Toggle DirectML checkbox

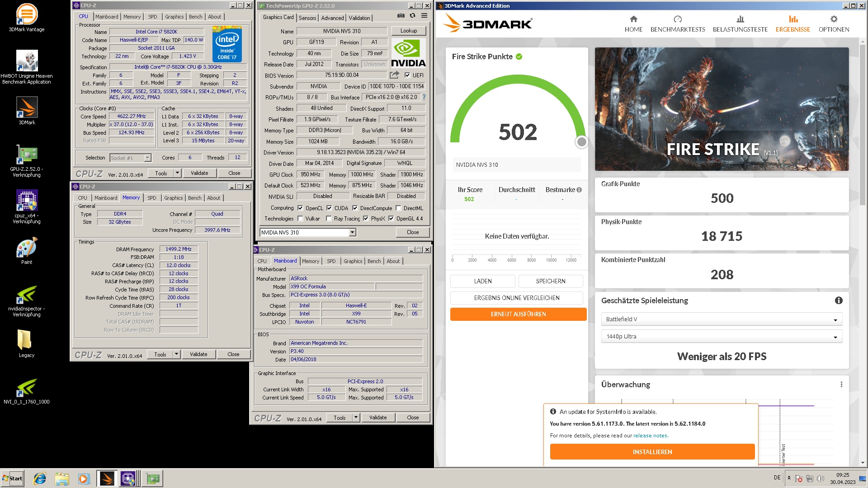(x=398, y=208)
